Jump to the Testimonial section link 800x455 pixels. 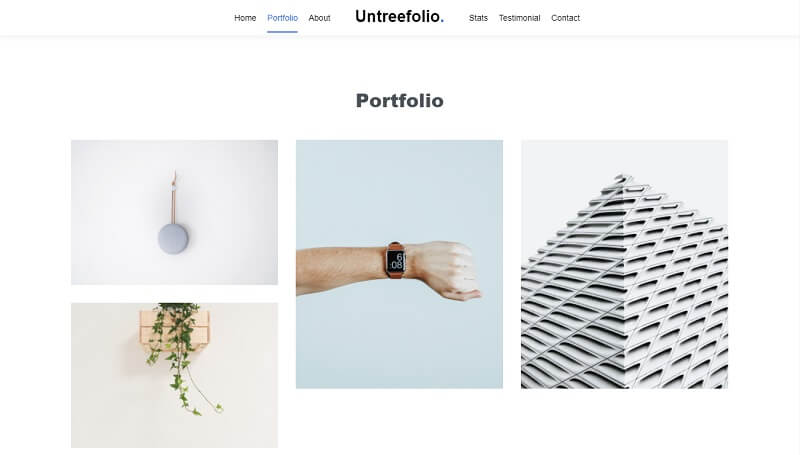[519, 18]
